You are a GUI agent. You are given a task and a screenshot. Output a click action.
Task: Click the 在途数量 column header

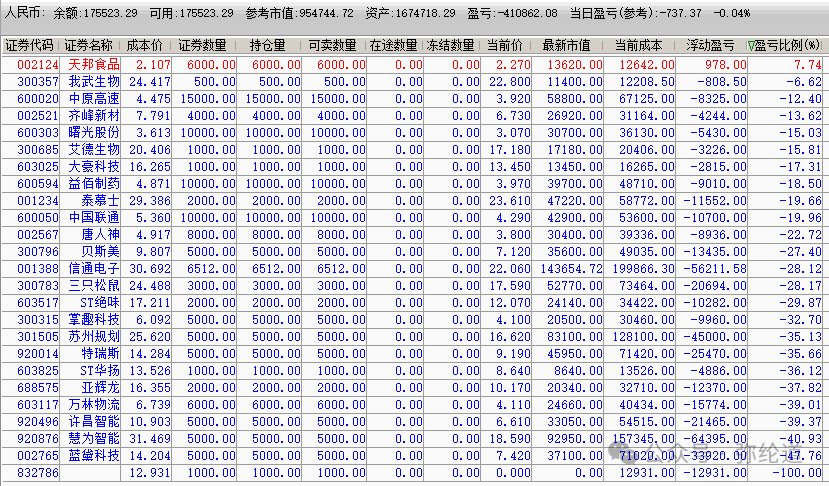coord(393,45)
